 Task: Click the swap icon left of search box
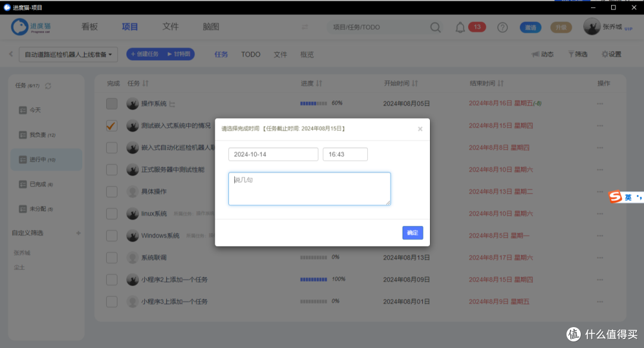pos(305,27)
